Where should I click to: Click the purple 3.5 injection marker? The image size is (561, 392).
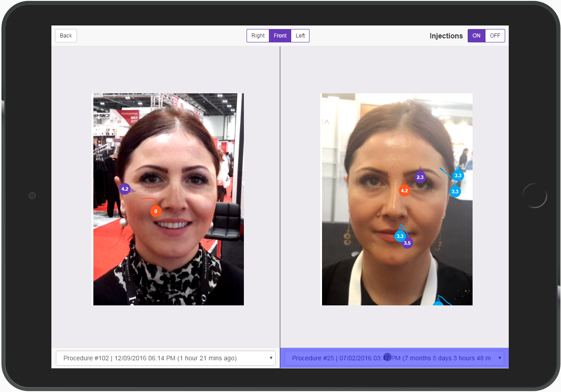[x=407, y=243]
